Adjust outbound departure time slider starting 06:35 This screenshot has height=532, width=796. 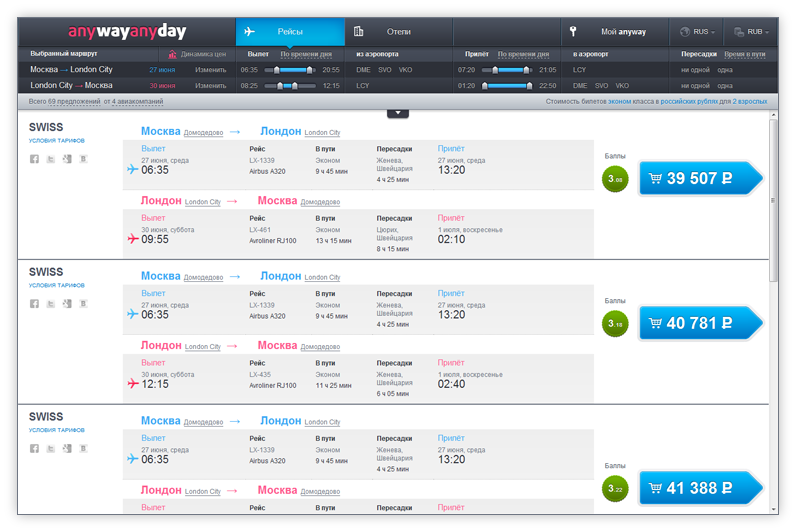tap(290, 70)
